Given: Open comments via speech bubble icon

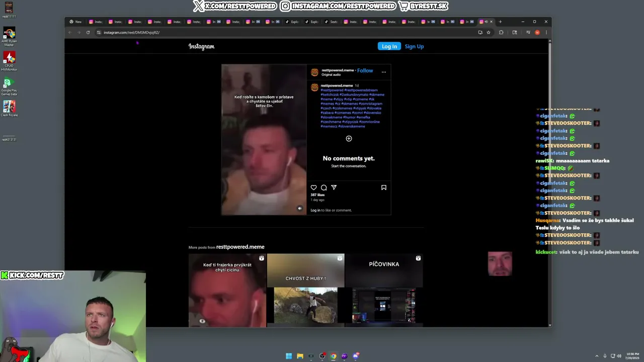Looking at the screenshot, I should click(x=324, y=188).
